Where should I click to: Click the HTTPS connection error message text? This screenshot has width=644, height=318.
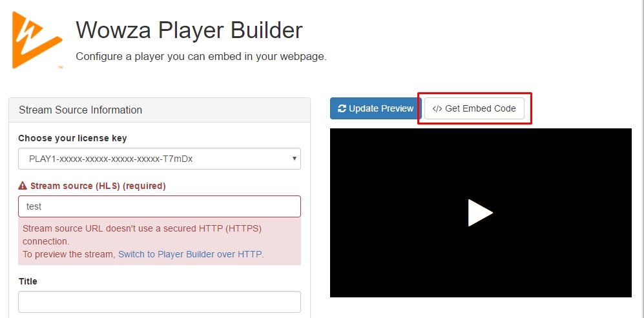click(x=142, y=235)
